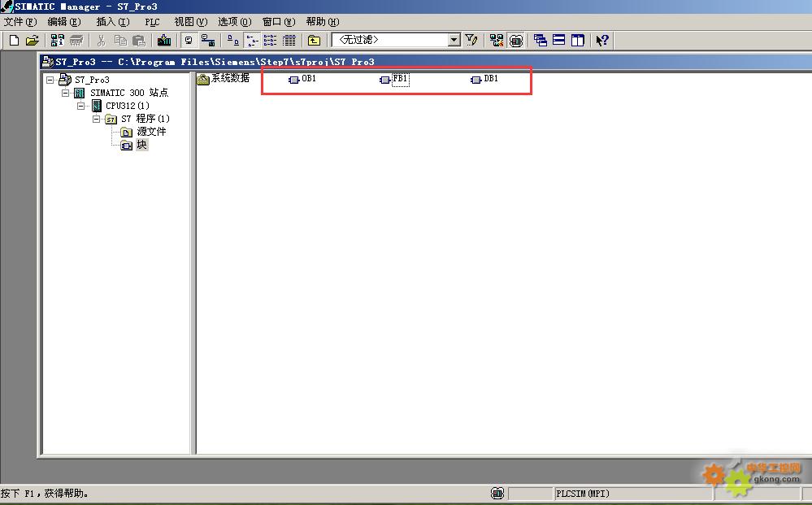
Task: Collapse the S7_Pro3 project tree node
Action: [x=50, y=80]
